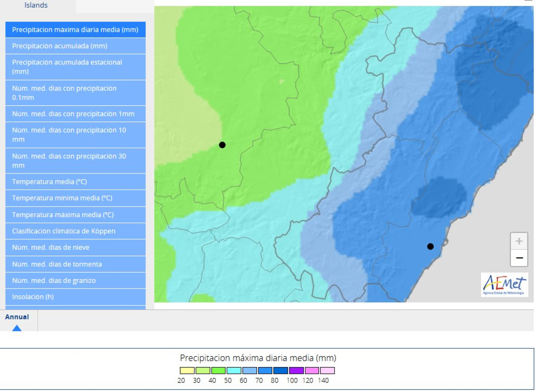Show Temperatura media (°C) map
The height and width of the screenshot is (392, 537).
pos(76,182)
